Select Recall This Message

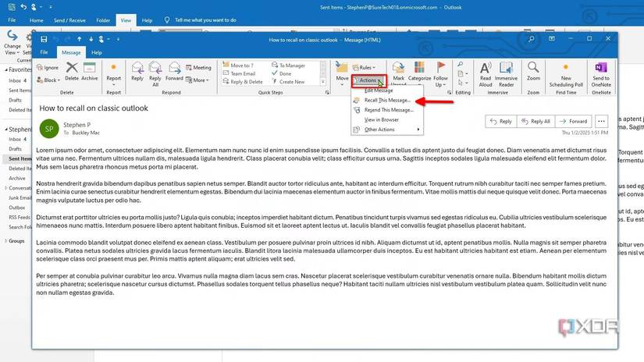tap(387, 100)
